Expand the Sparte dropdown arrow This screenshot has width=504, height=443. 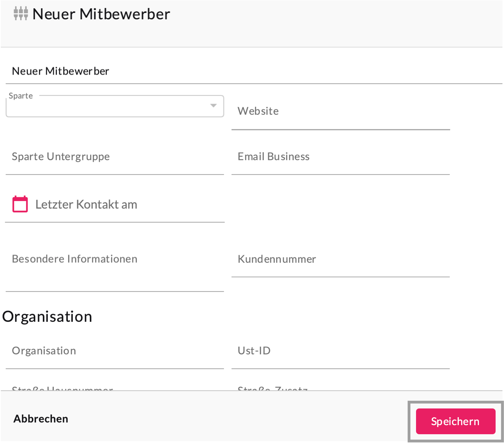tap(213, 106)
